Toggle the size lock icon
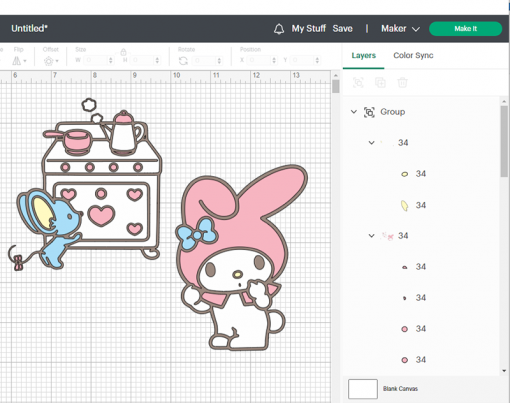Viewport: 510px width, 403px height. (123, 52)
